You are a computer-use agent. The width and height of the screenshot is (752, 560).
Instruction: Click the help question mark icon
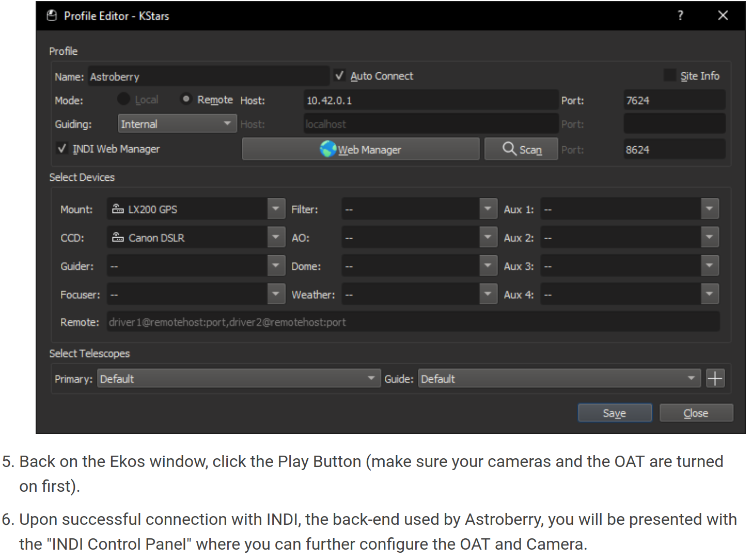click(680, 15)
